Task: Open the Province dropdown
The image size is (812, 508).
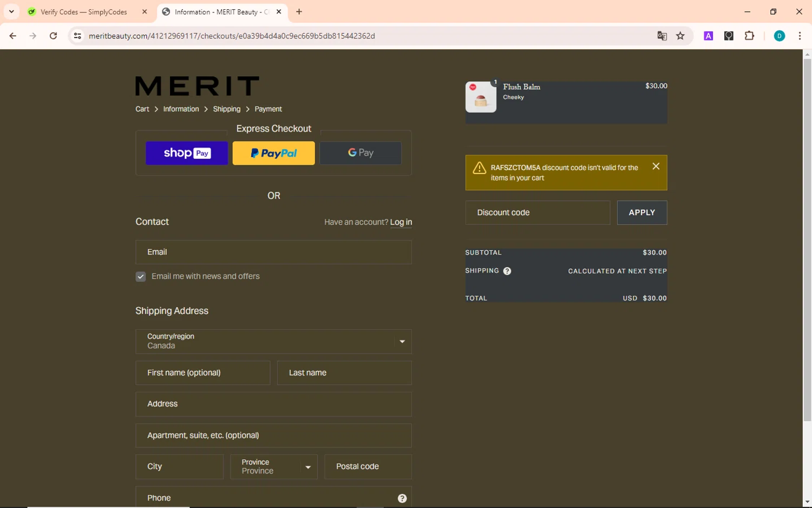Action: [x=274, y=467]
